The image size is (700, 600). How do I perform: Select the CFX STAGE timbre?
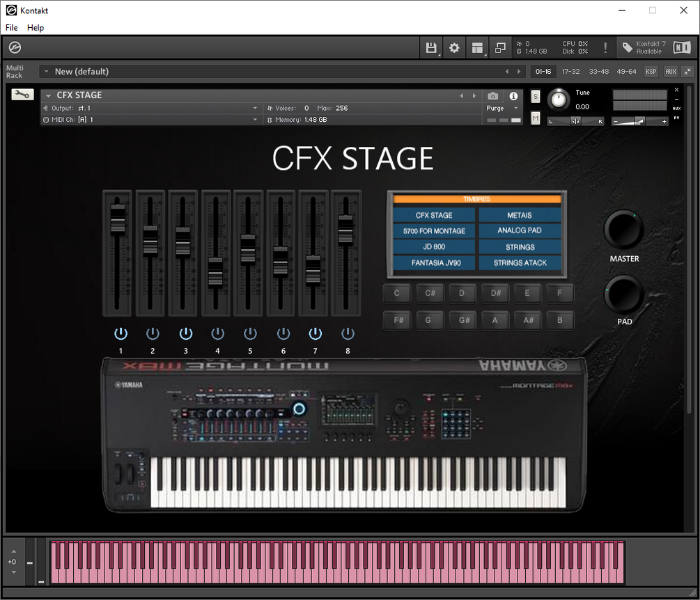pyautogui.click(x=434, y=215)
